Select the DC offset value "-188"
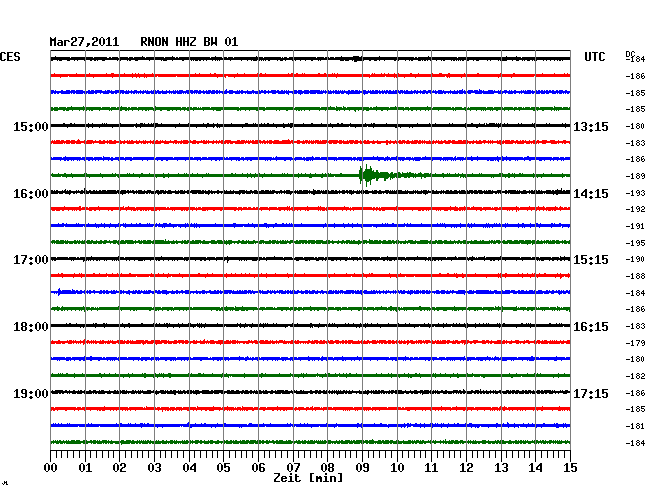 tap(635, 276)
